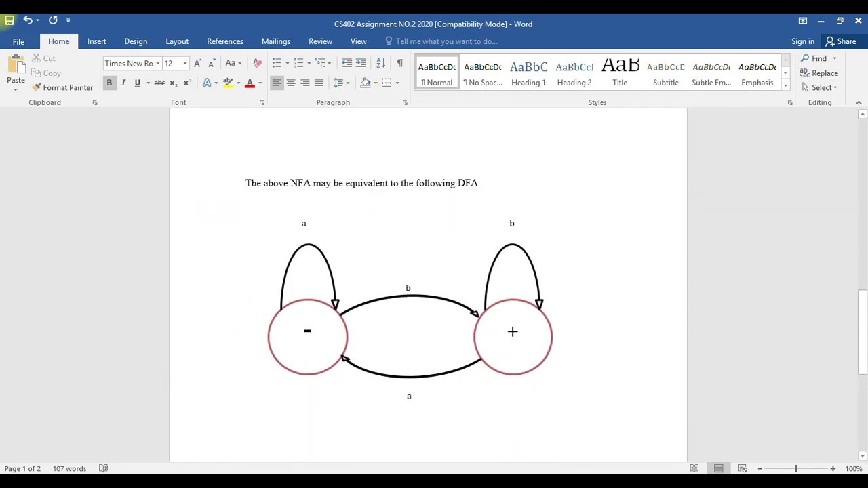Click the Ribbon Display Options icon

click(x=802, y=21)
